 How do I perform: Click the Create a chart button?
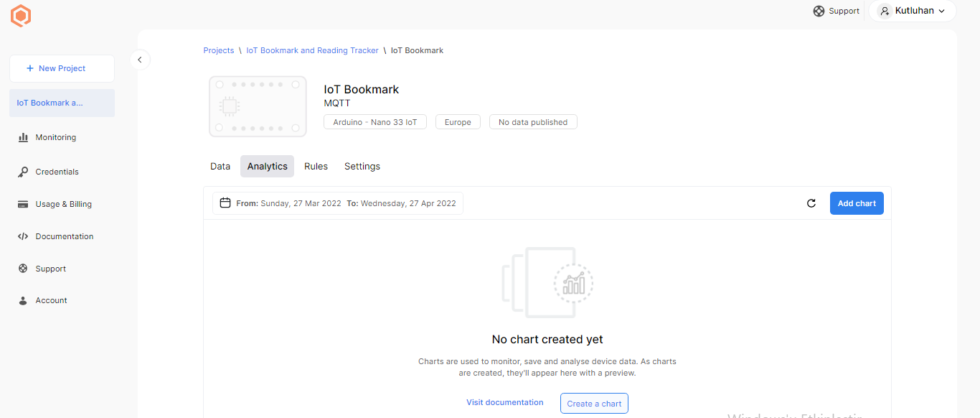click(594, 404)
